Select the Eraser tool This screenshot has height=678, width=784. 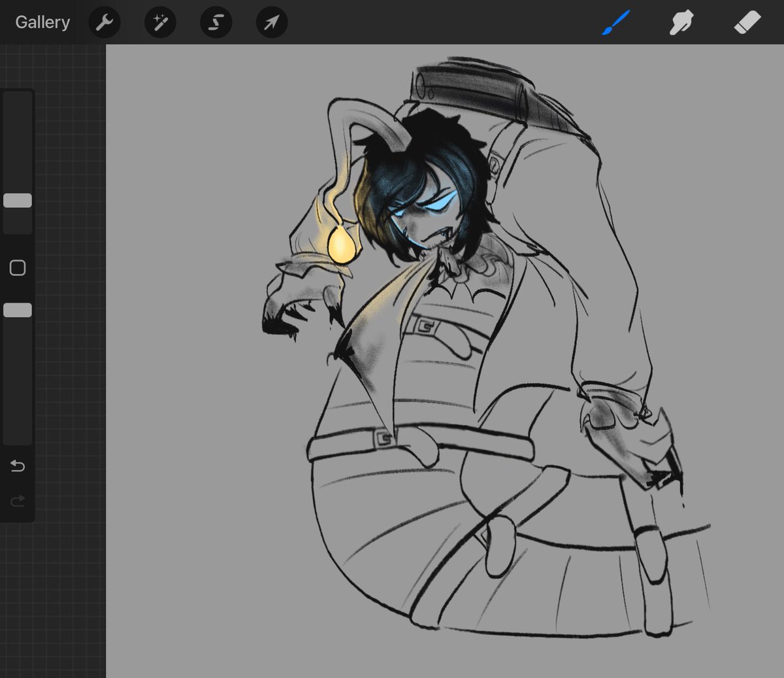(x=747, y=22)
